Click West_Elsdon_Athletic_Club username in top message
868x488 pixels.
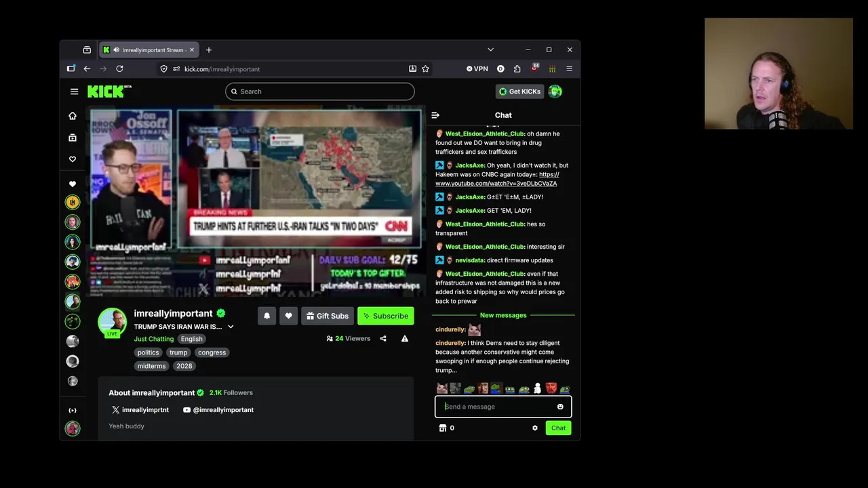tap(485, 134)
